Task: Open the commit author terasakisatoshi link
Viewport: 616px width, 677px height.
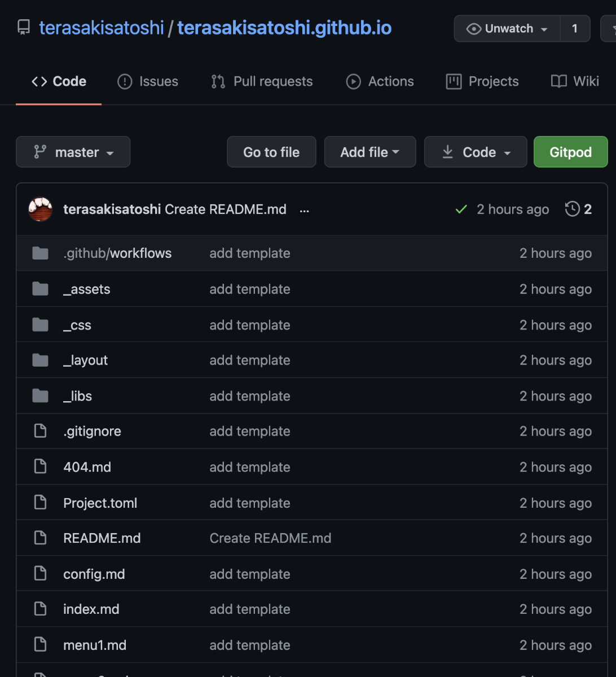Action: click(x=112, y=209)
